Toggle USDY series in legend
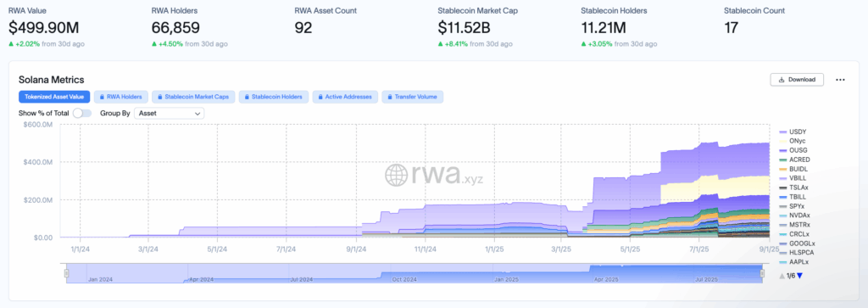This screenshot has width=868, height=308. tap(793, 132)
